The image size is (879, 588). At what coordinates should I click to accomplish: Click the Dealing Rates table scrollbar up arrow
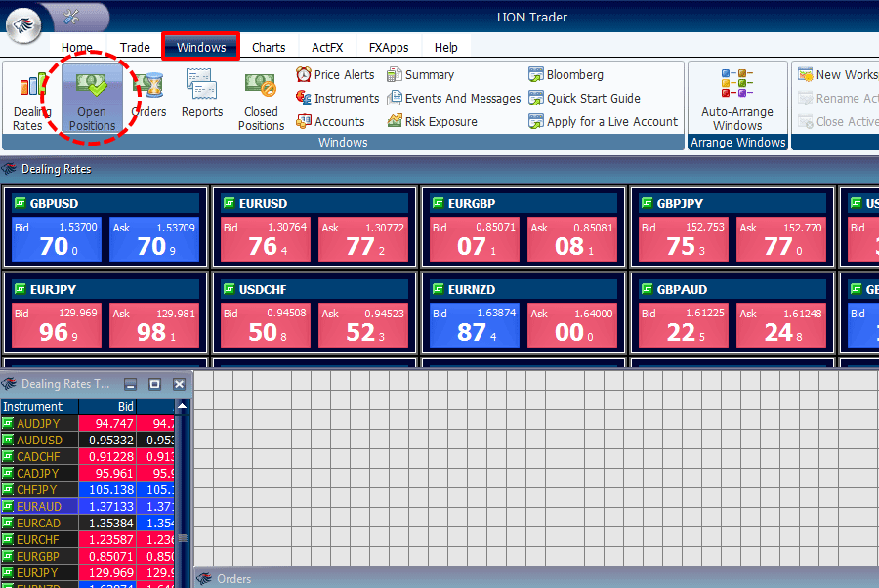183,405
